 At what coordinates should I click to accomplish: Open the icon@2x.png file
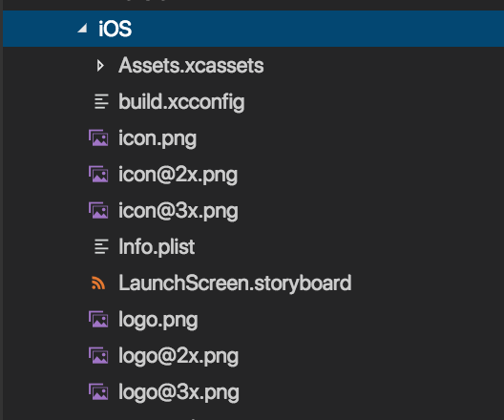click(x=178, y=175)
